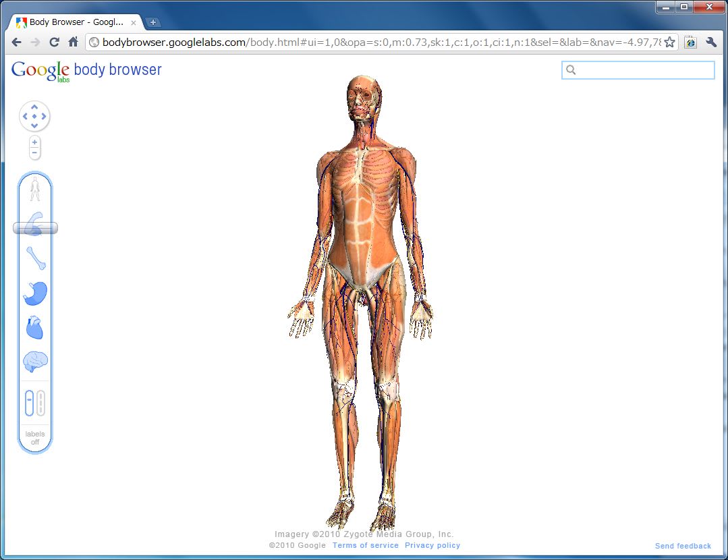Toggle the labels off switch

tap(35, 438)
